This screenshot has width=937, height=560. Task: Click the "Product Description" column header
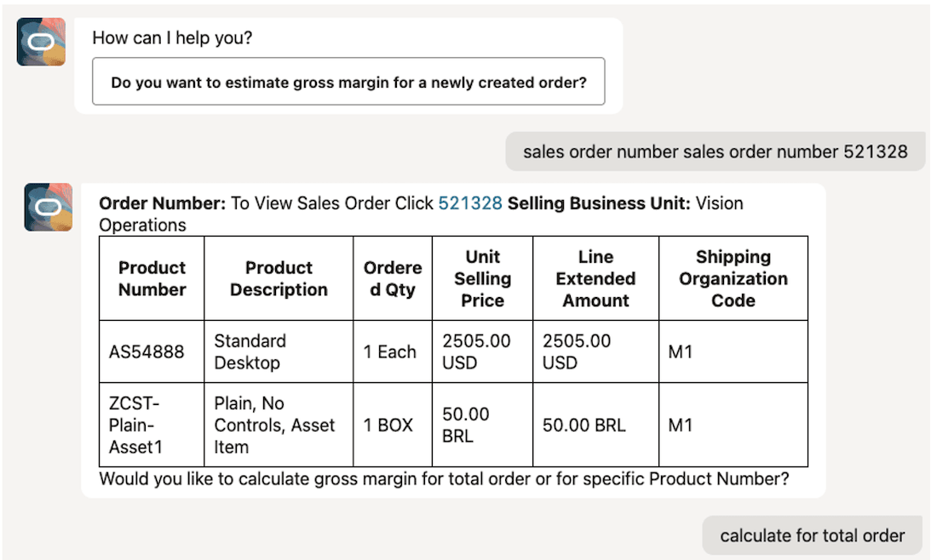[x=279, y=278]
